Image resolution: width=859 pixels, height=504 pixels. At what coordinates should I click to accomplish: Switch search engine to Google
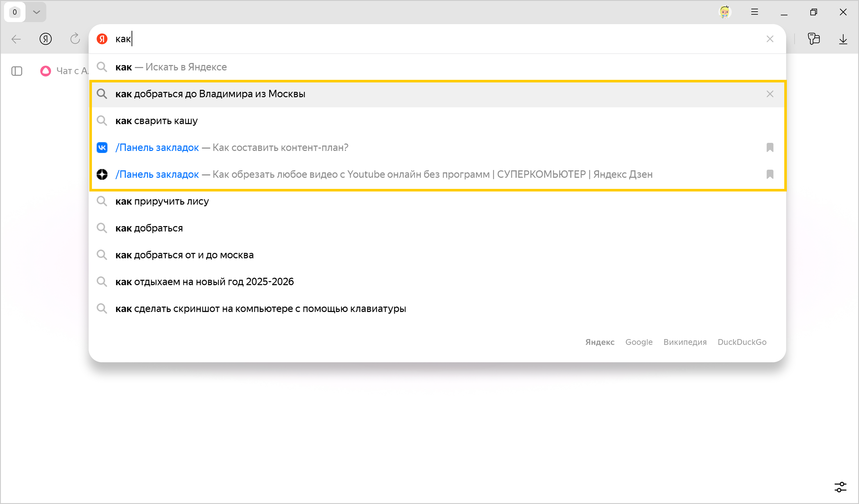coord(638,342)
